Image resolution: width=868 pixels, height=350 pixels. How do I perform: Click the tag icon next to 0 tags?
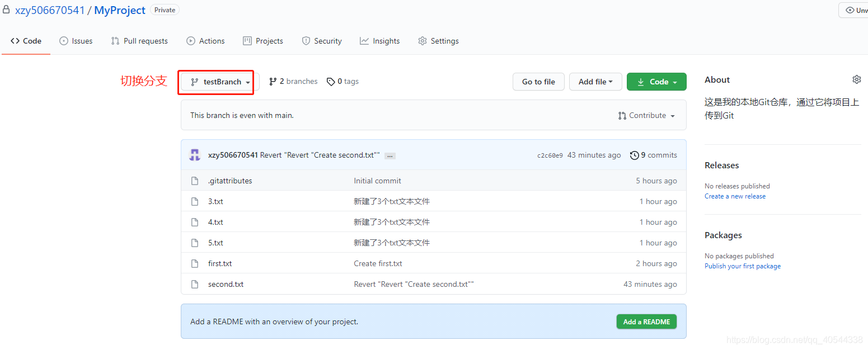coord(331,82)
